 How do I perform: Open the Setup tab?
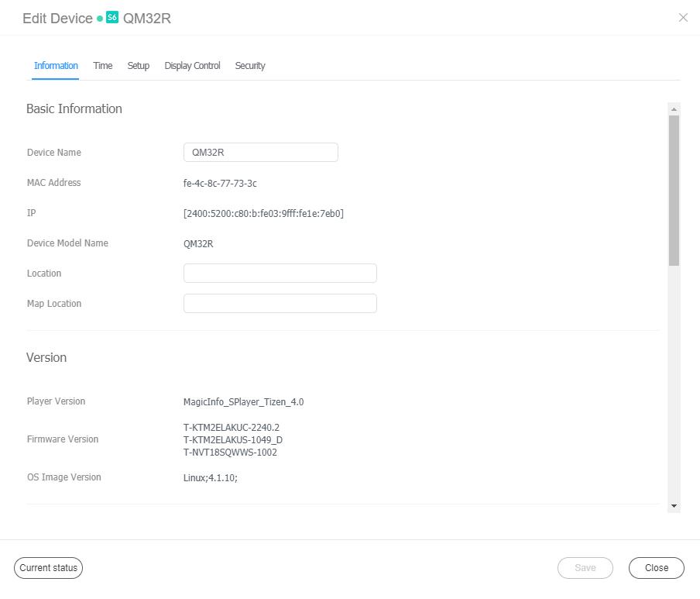[x=138, y=66]
